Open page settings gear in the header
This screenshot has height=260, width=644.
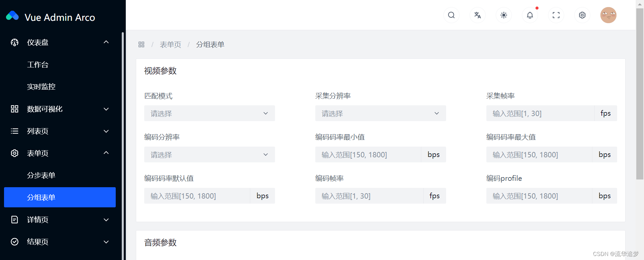[582, 15]
